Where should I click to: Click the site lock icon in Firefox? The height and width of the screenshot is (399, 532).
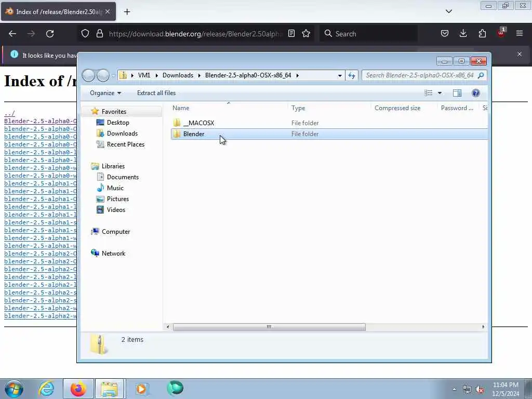(x=99, y=33)
